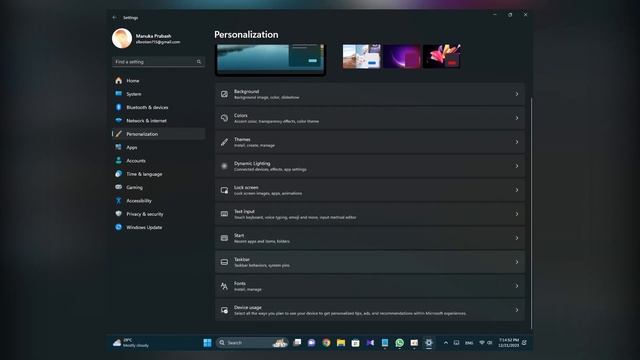
Task: Open the user profile avatar
Action: 122,38
